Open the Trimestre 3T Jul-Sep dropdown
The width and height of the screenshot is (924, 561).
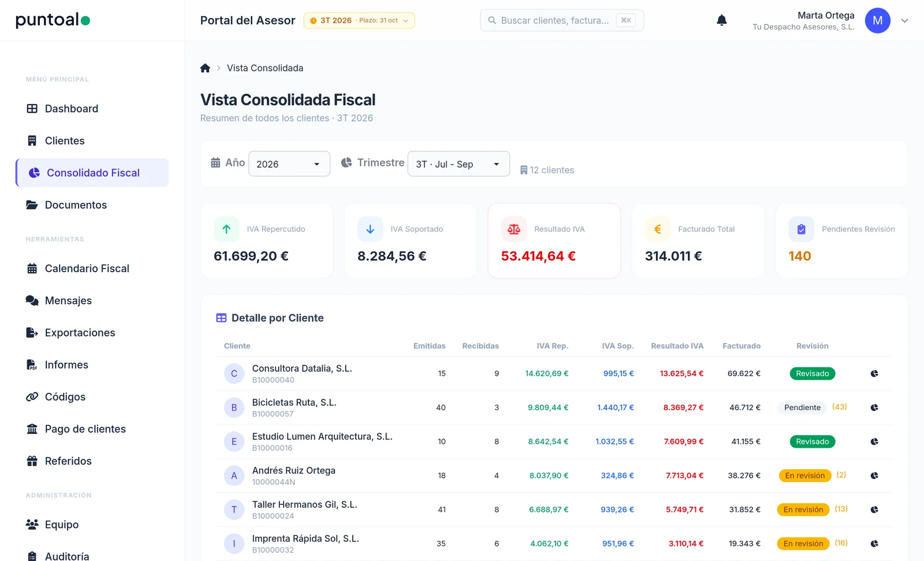point(459,164)
